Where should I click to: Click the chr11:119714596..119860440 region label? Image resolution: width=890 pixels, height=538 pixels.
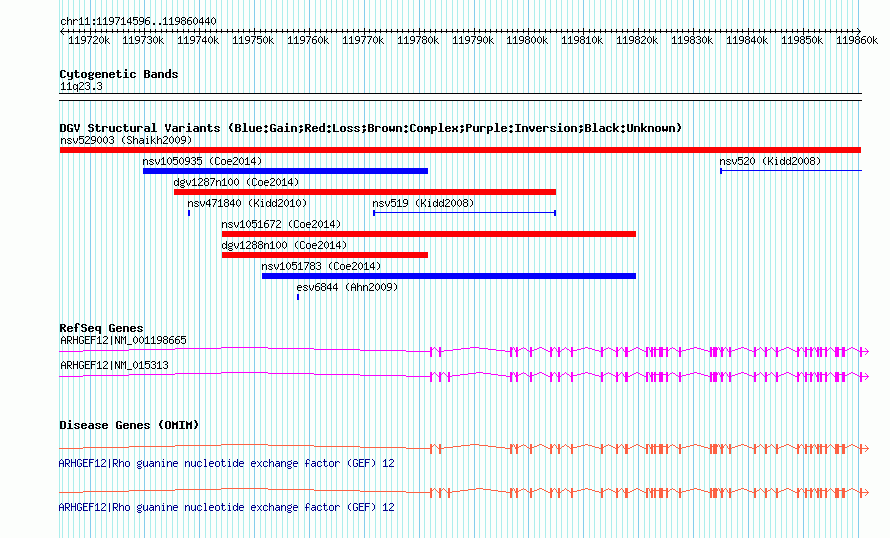138,22
